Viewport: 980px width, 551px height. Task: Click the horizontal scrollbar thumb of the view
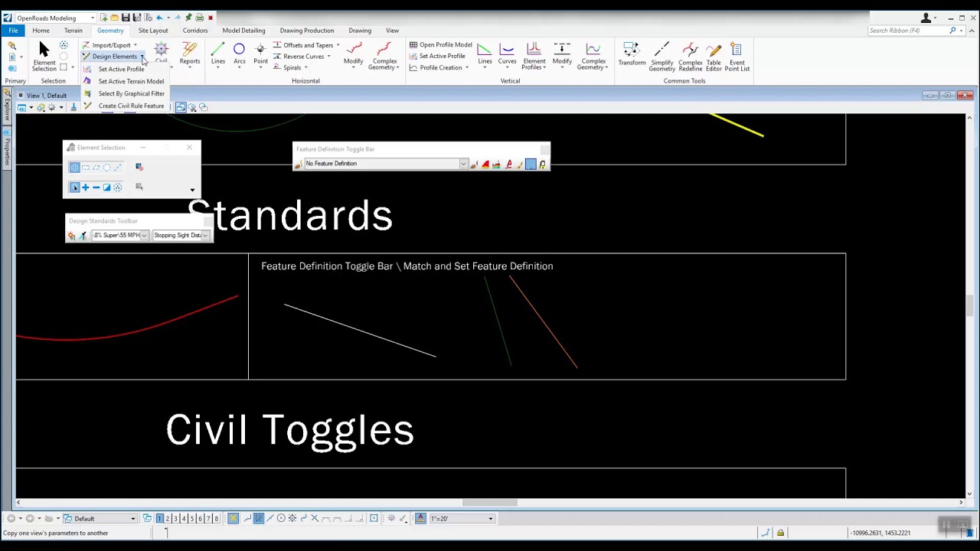point(490,503)
